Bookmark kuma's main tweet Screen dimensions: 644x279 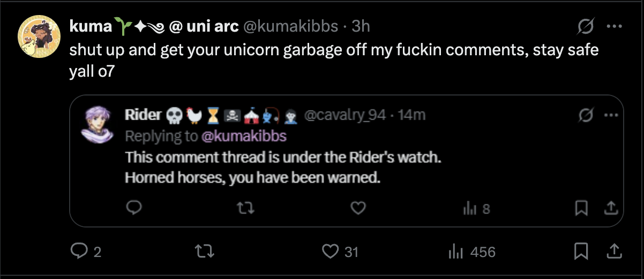582,251
